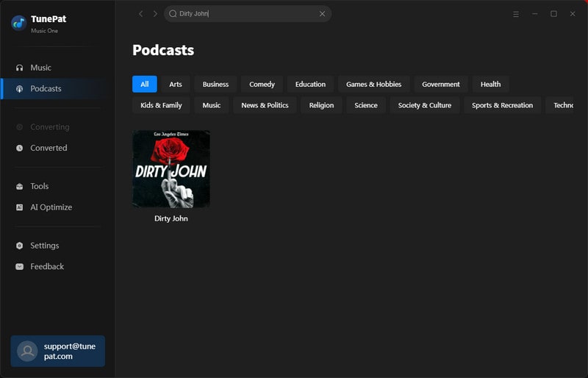588x378 pixels.
Task: Click the Feedback envelope icon
Action: click(x=20, y=267)
